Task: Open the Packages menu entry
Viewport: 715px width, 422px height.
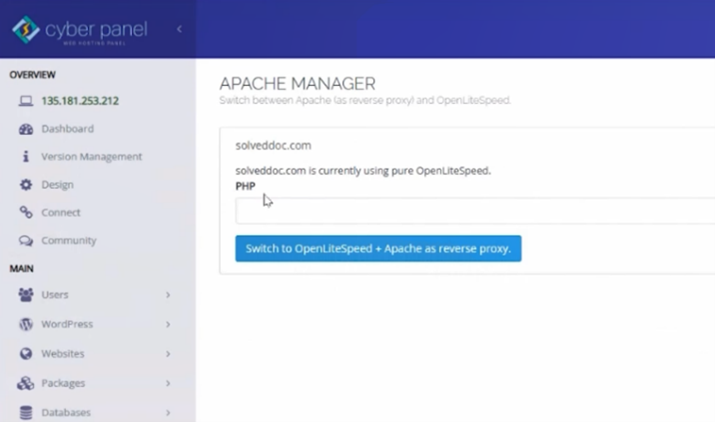Action: 63,383
